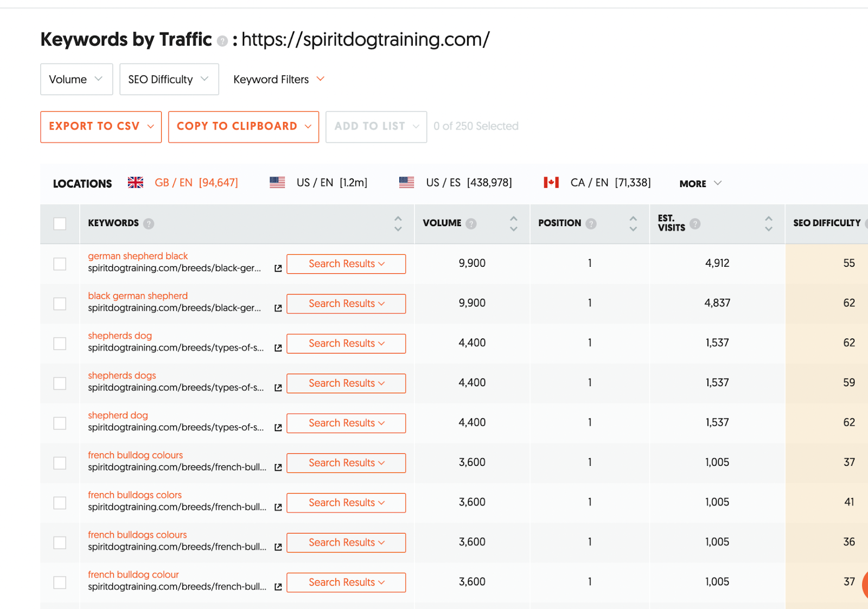
Task: Open the french bulldog colours keyword link
Action: pyautogui.click(x=136, y=455)
